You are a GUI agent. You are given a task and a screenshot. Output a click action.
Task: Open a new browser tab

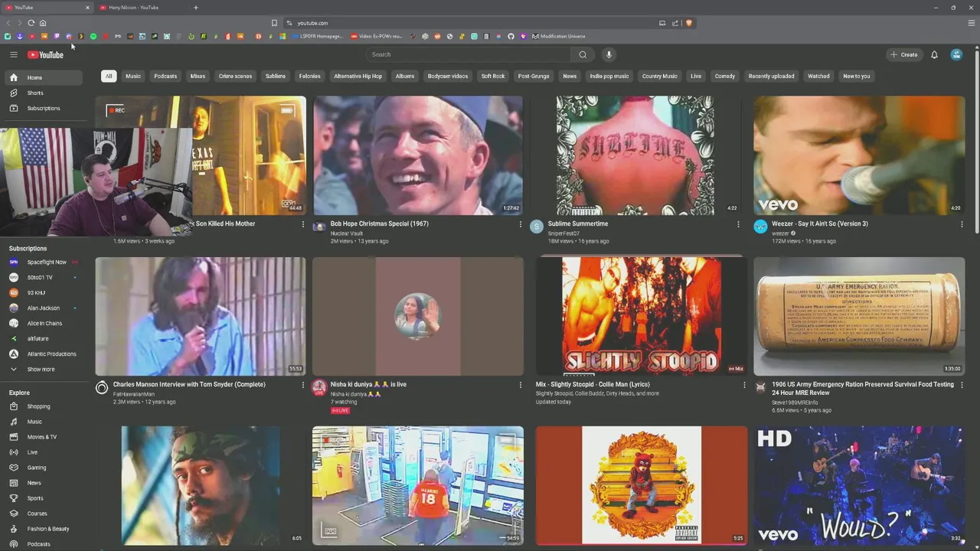[196, 8]
